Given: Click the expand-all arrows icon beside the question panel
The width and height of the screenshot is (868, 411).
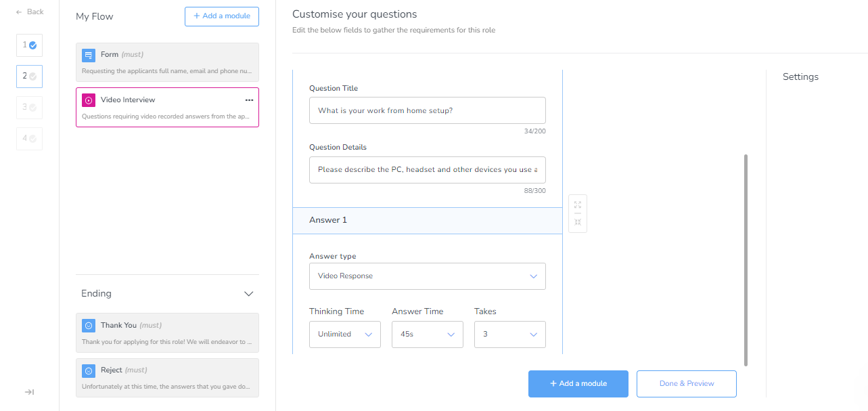Looking at the screenshot, I should [578, 204].
